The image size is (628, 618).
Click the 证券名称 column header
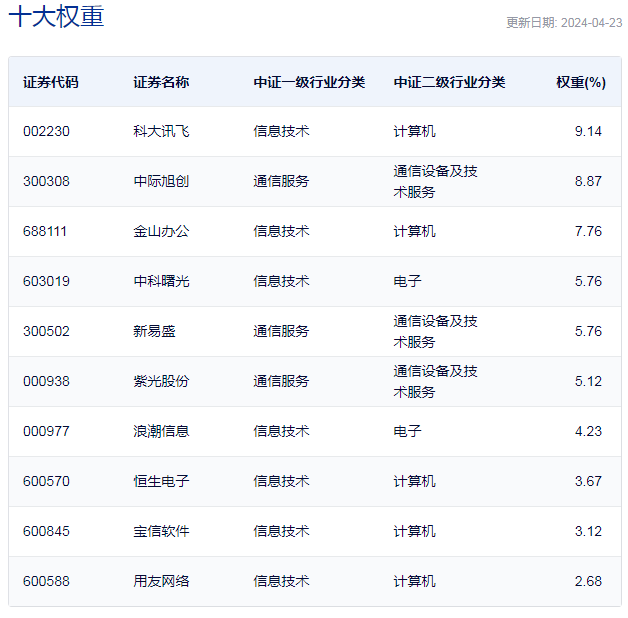[x=161, y=82]
